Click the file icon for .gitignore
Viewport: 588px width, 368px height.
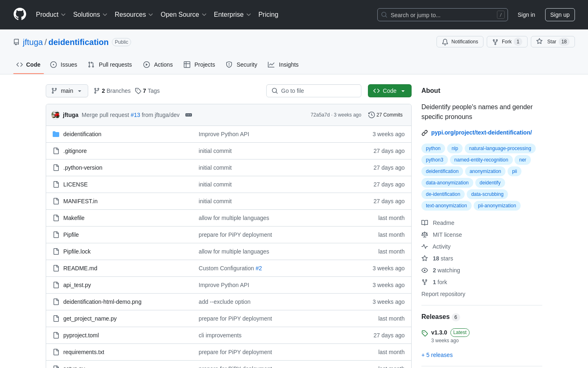coord(56,151)
